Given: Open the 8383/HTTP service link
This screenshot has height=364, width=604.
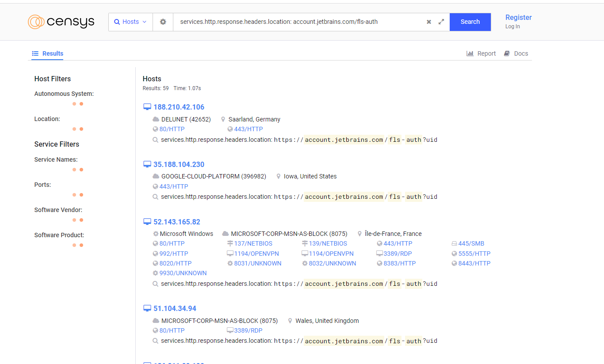Looking at the screenshot, I should point(400,263).
